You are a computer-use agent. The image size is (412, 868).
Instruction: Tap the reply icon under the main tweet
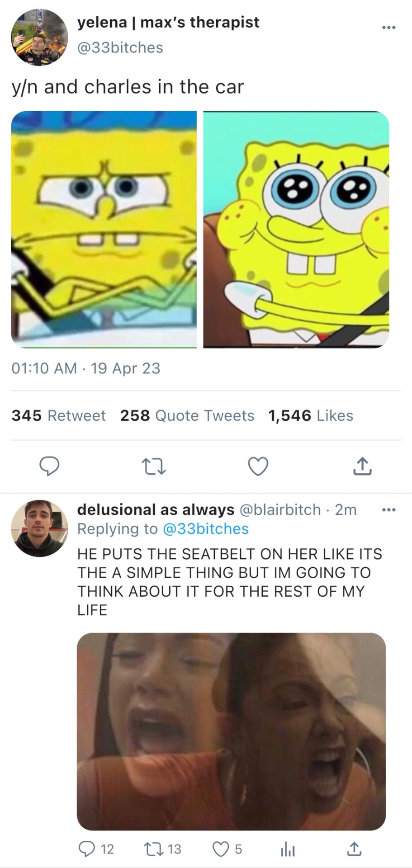[49, 466]
